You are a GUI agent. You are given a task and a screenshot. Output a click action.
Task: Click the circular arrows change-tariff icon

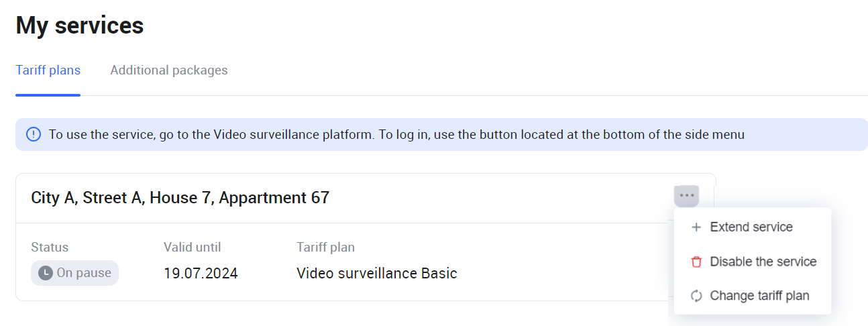point(696,296)
